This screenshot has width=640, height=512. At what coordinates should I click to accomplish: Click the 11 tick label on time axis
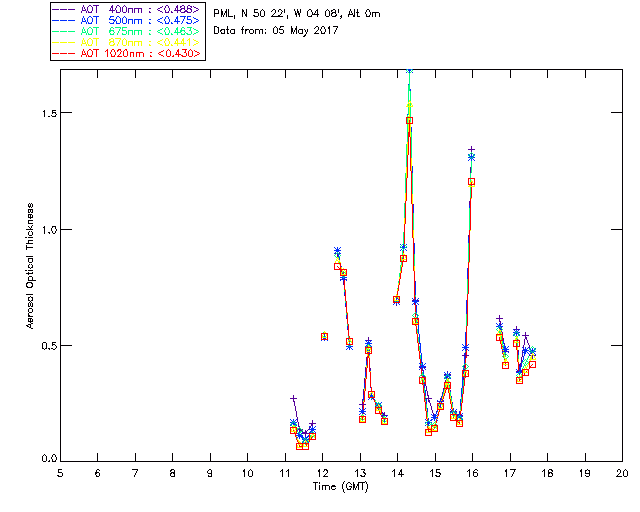tap(285, 472)
